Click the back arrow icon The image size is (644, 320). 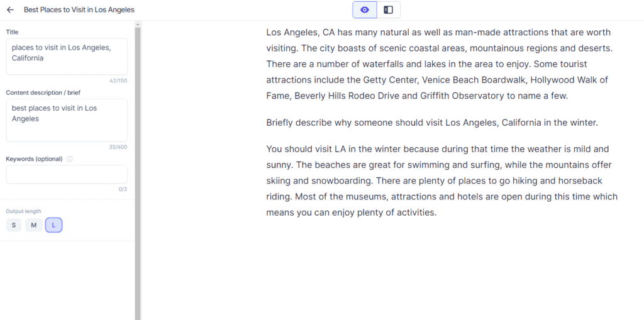click(x=10, y=10)
